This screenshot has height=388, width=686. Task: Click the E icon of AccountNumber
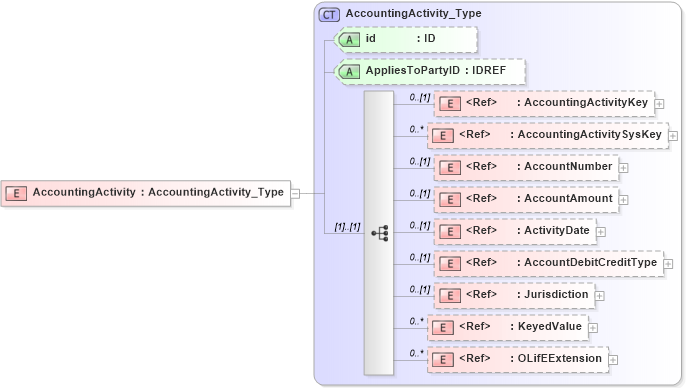click(450, 168)
